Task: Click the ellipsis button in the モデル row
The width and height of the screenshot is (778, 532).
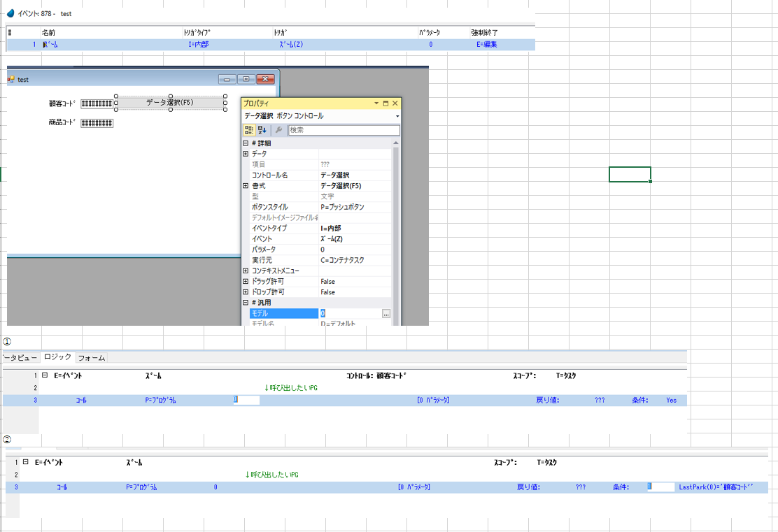Action: click(386, 314)
